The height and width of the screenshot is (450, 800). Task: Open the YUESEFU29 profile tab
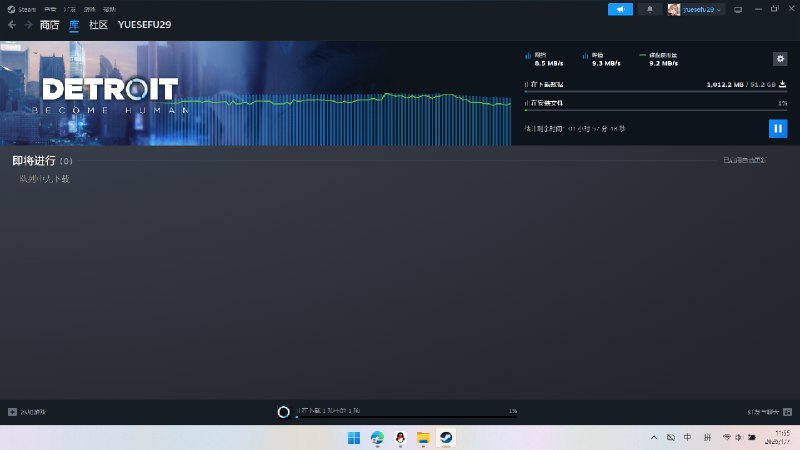[x=144, y=25]
